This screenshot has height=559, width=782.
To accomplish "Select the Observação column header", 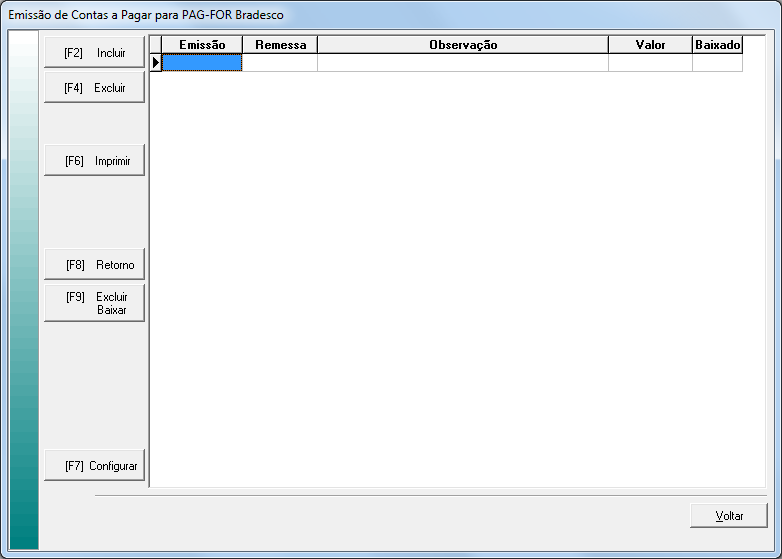I will pyautogui.click(x=462, y=45).
